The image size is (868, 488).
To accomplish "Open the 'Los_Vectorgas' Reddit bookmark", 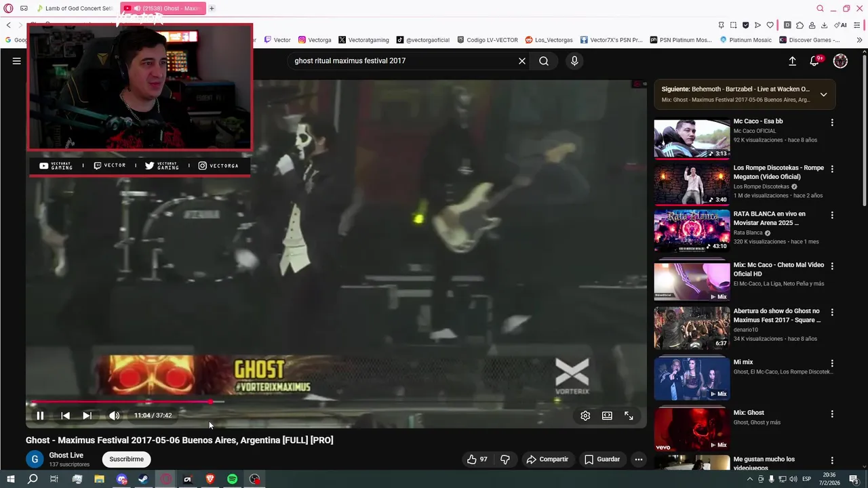I will pyautogui.click(x=549, y=40).
